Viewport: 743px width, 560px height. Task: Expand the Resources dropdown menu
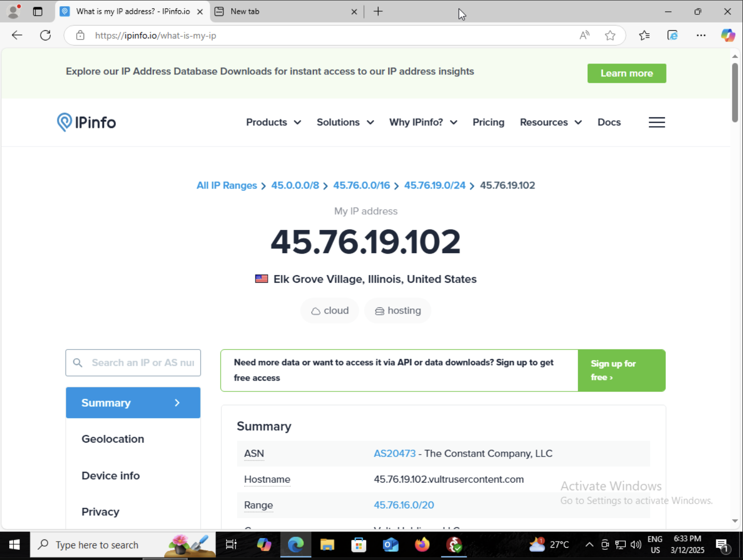coord(551,122)
